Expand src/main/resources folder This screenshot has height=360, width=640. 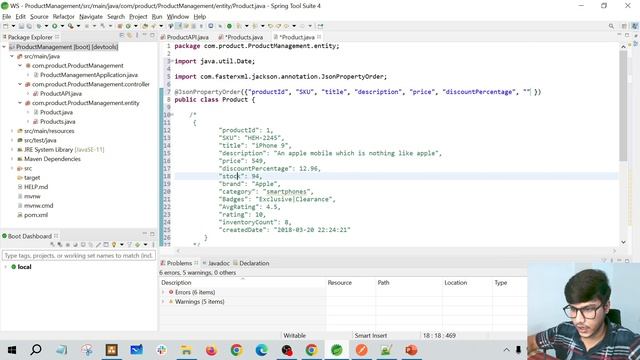pos(12,131)
